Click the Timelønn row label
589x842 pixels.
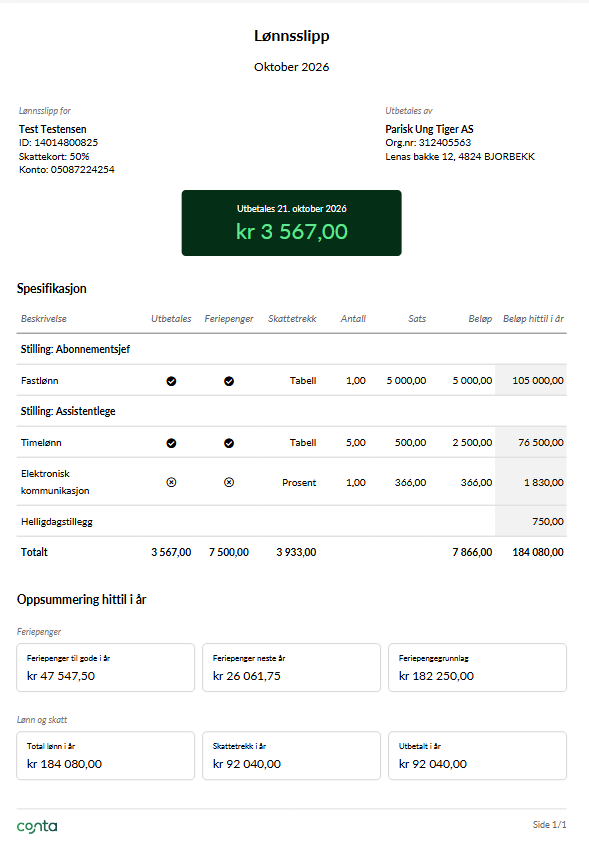(41, 442)
